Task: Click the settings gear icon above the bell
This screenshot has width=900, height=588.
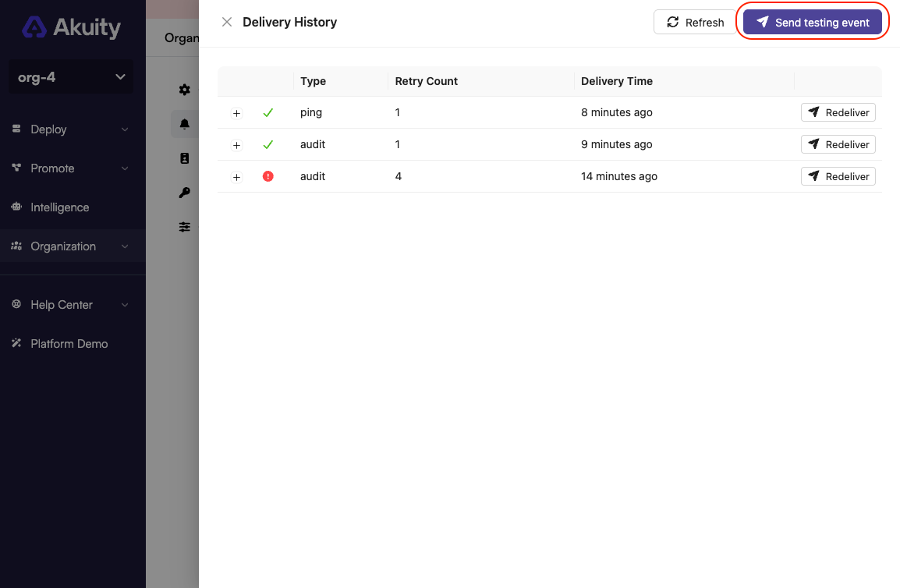Action: 185,89
